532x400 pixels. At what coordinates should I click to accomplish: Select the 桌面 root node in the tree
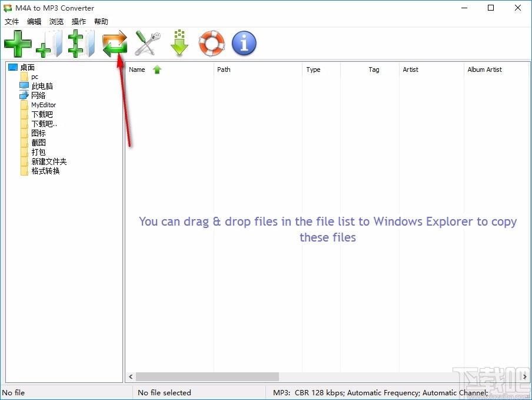27,67
